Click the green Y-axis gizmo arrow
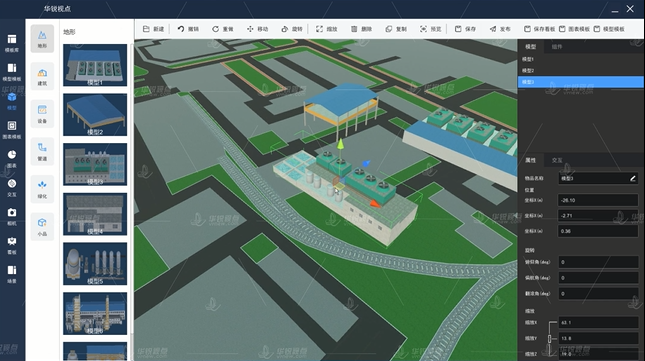 341,144
